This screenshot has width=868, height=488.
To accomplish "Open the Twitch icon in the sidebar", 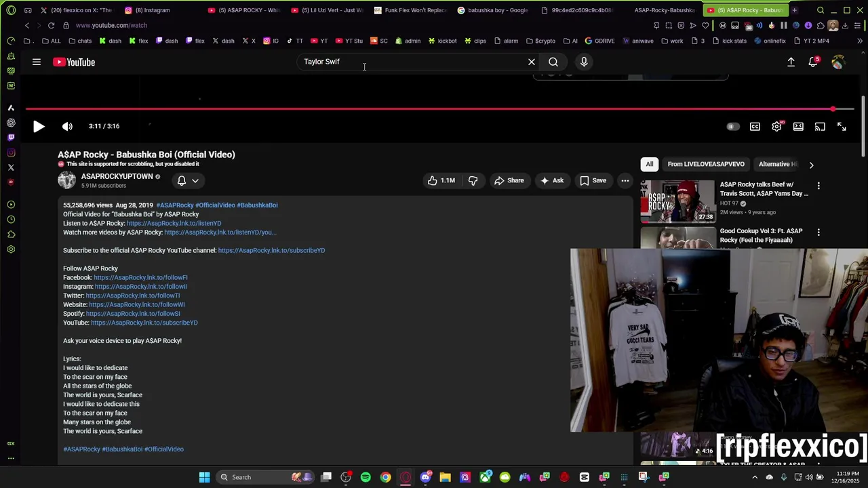I will [11, 138].
